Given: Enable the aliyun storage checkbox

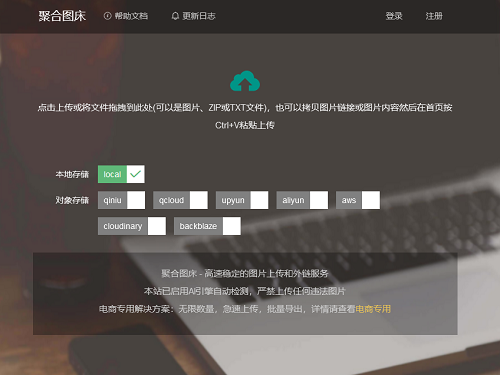Looking at the screenshot, I should 319,200.
